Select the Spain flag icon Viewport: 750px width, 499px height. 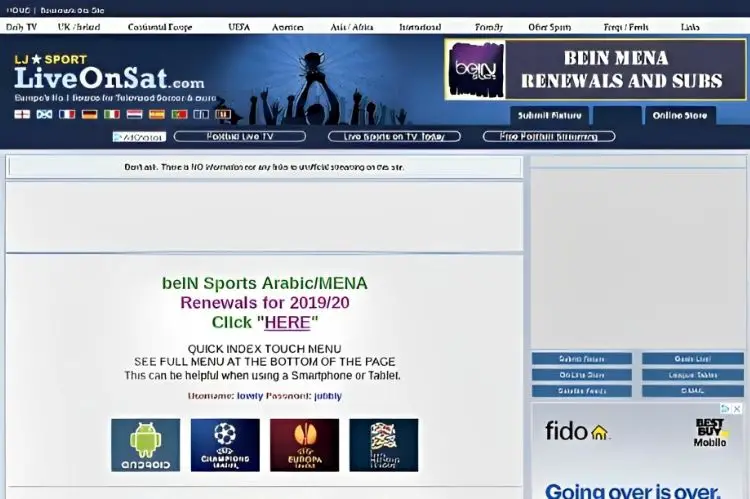157,114
